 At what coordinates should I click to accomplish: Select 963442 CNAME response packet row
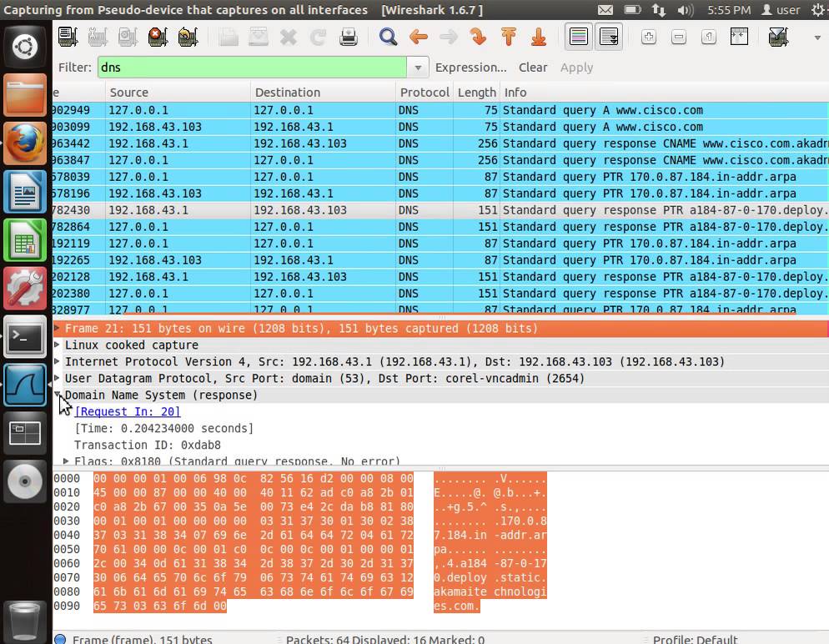pos(440,143)
